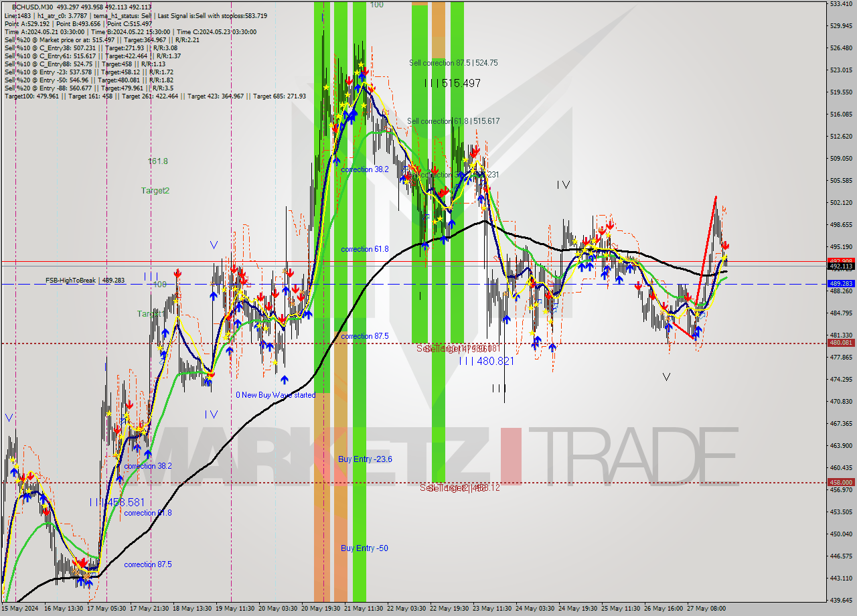Screen dimensions: 857x616
Task: Click the 533.410 price axis value
Action: [x=841, y=4]
